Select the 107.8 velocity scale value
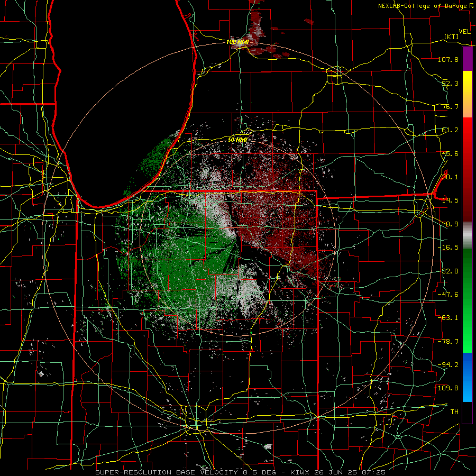The image size is (476, 476). click(x=448, y=59)
